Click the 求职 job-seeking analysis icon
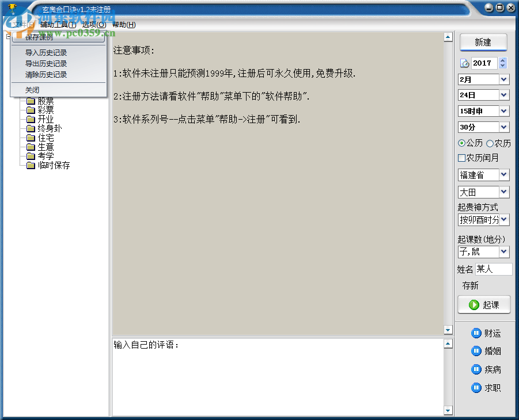 click(477, 387)
